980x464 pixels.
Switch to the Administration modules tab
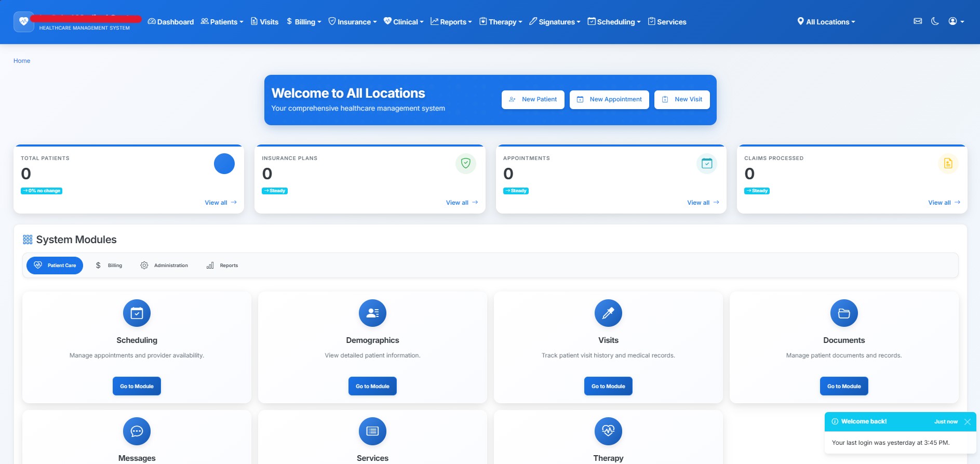(x=164, y=266)
